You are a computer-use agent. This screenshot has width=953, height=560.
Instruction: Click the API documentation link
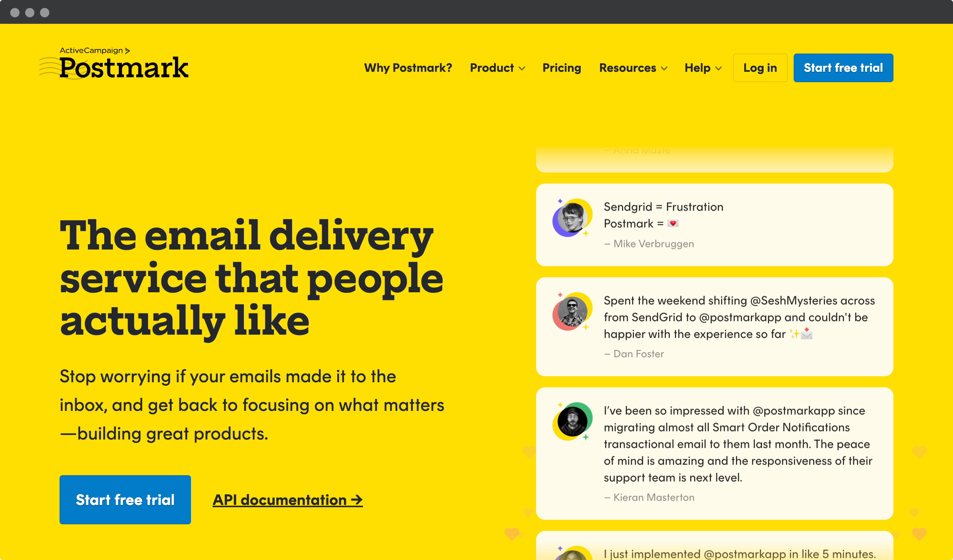click(x=288, y=499)
